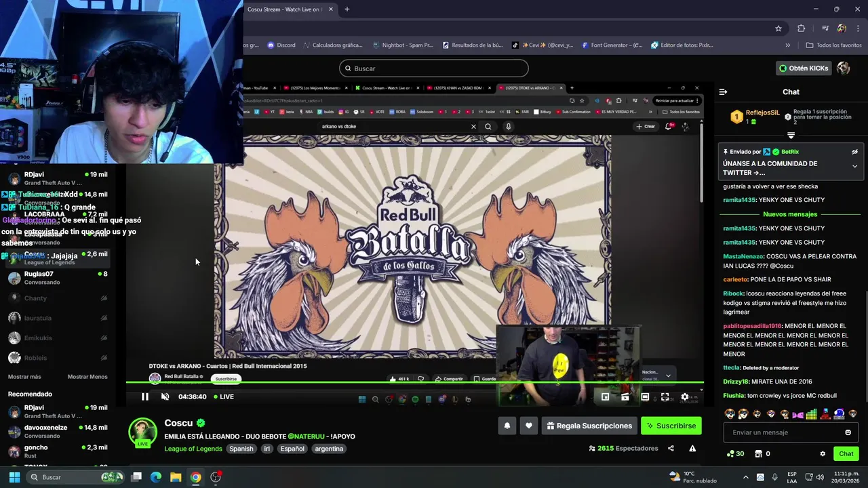Pause the Kick stream player
Image resolution: width=868 pixels, height=488 pixels.
click(x=144, y=396)
